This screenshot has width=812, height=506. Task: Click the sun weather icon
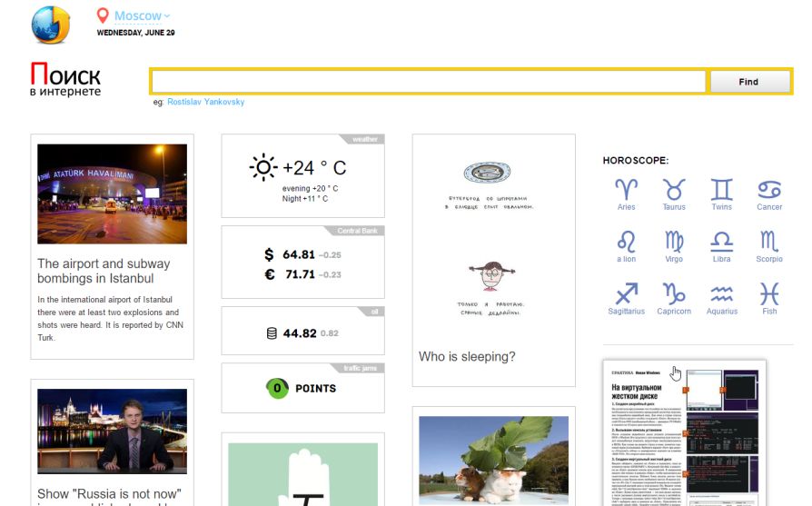(263, 167)
